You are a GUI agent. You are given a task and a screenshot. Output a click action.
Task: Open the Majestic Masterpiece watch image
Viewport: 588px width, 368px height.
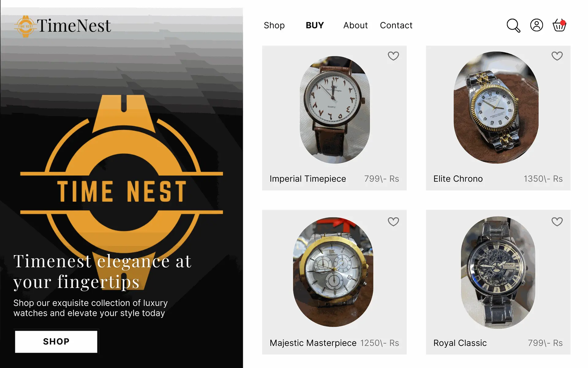[333, 272]
